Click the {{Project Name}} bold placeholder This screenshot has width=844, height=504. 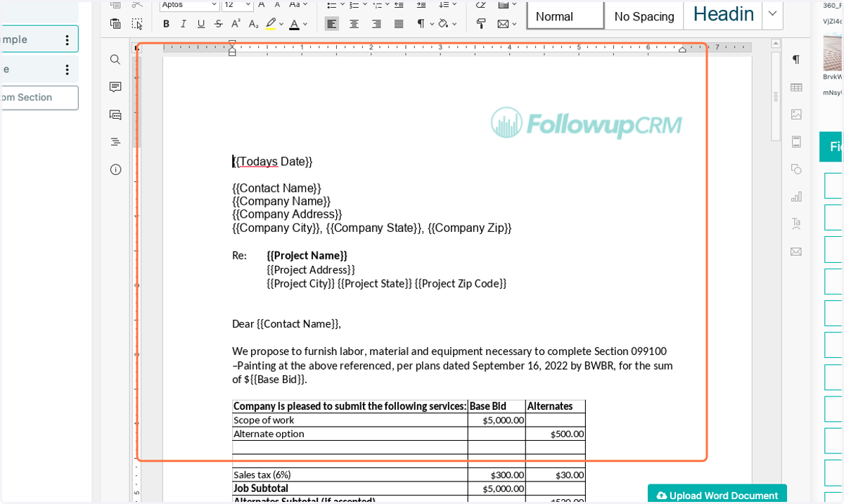pos(307,255)
